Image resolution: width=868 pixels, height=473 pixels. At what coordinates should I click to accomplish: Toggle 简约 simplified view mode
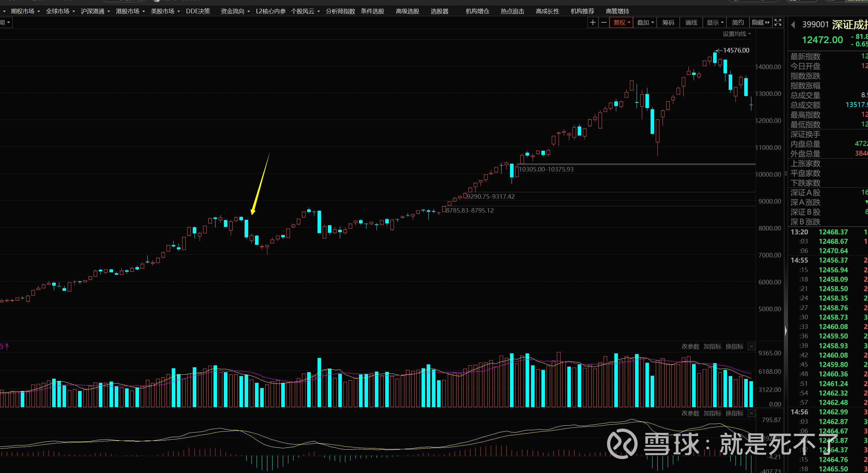[738, 23]
